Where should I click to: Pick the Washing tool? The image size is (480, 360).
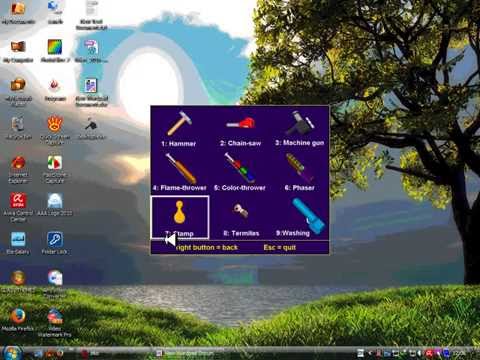(x=299, y=217)
